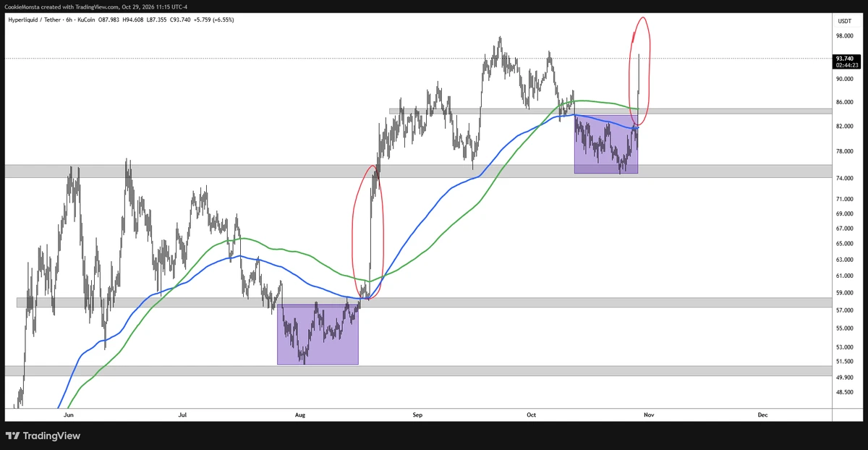
Task: Click the 57.000 price axis label
Action: point(845,310)
